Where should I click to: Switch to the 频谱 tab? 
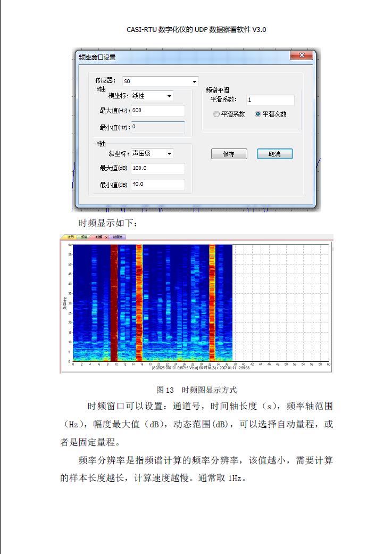click(85, 237)
